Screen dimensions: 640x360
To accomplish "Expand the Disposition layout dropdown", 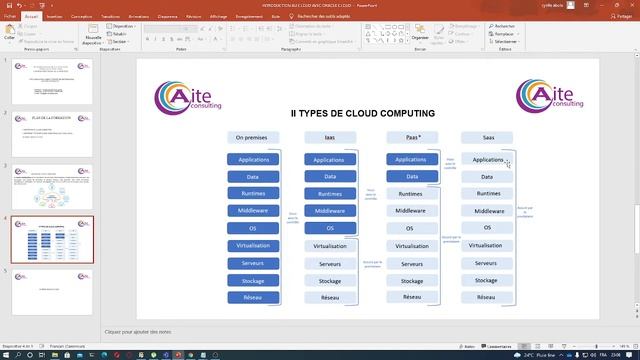I will 121,26.
